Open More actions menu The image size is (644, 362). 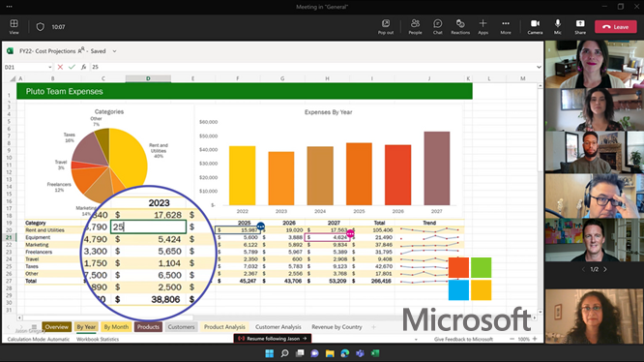click(506, 27)
